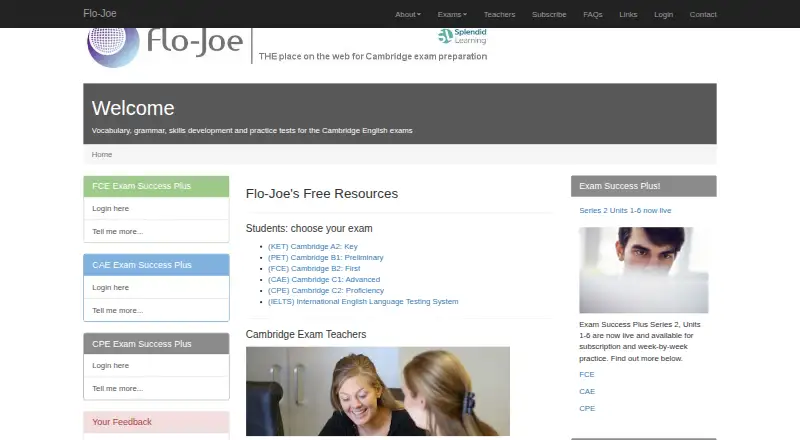This screenshot has height=440, width=800.
Task: Open the (KET) Cambridge A2: Key link
Action: 313,246
